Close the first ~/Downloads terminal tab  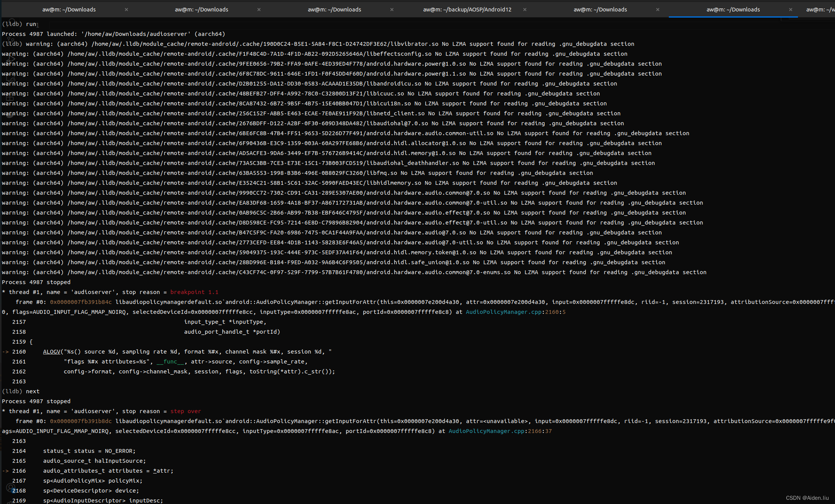coord(126,10)
